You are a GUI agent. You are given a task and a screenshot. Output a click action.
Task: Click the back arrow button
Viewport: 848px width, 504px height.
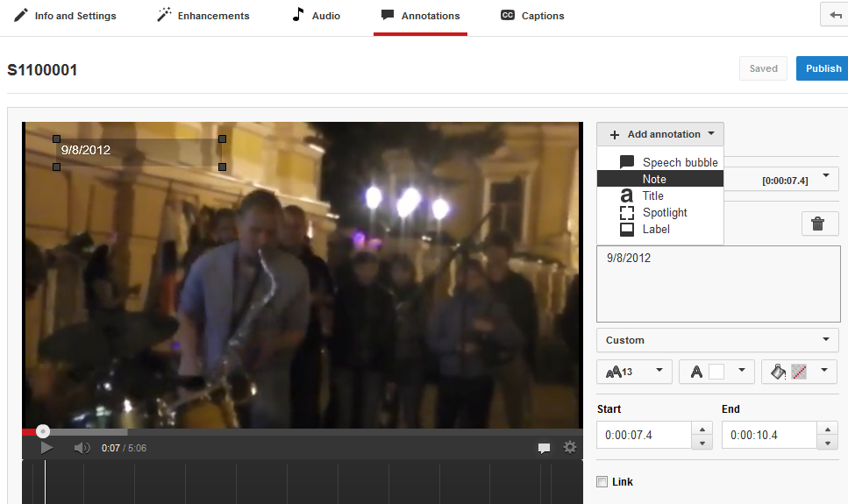835,15
